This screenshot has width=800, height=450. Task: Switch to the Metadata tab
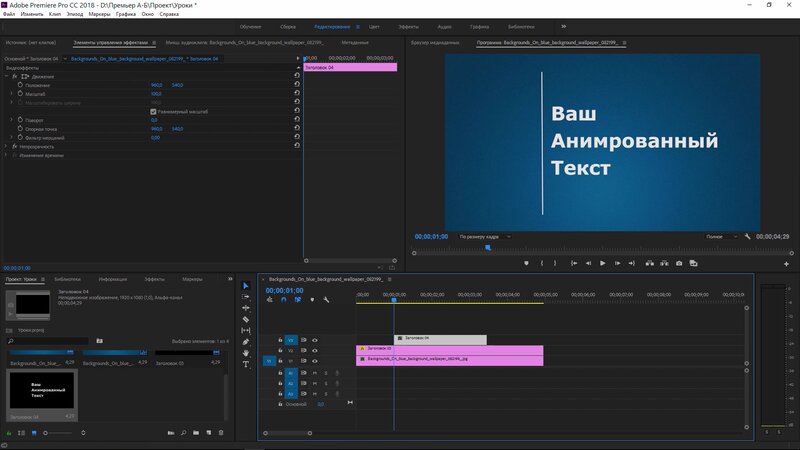tap(355, 43)
